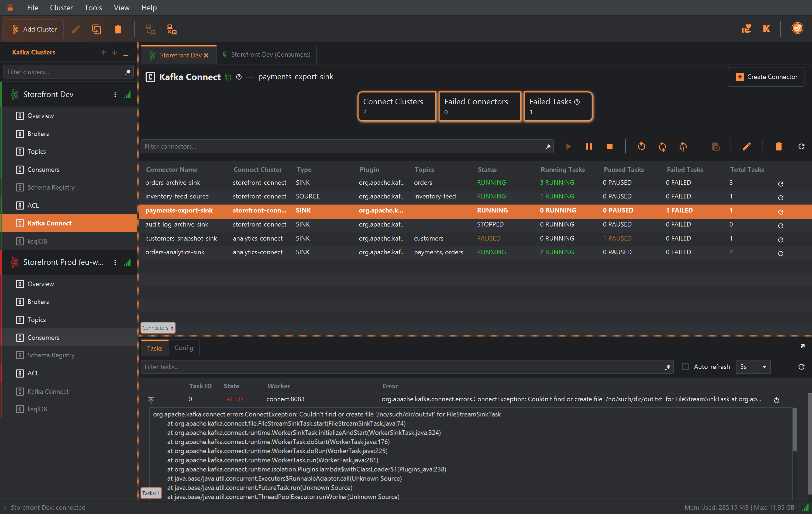Image resolution: width=812 pixels, height=514 pixels.
Task: Click the delete cluster trash icon in top toolbar
Action: [x=118, y=29]
